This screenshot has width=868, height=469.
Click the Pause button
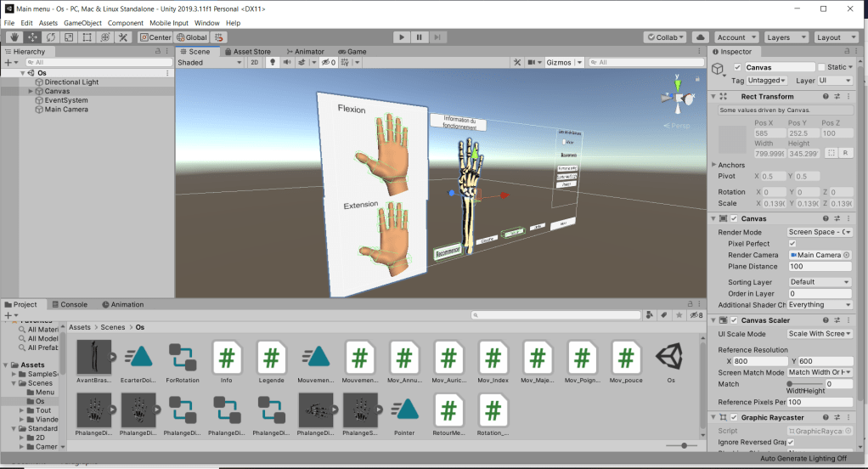point(420,37)
